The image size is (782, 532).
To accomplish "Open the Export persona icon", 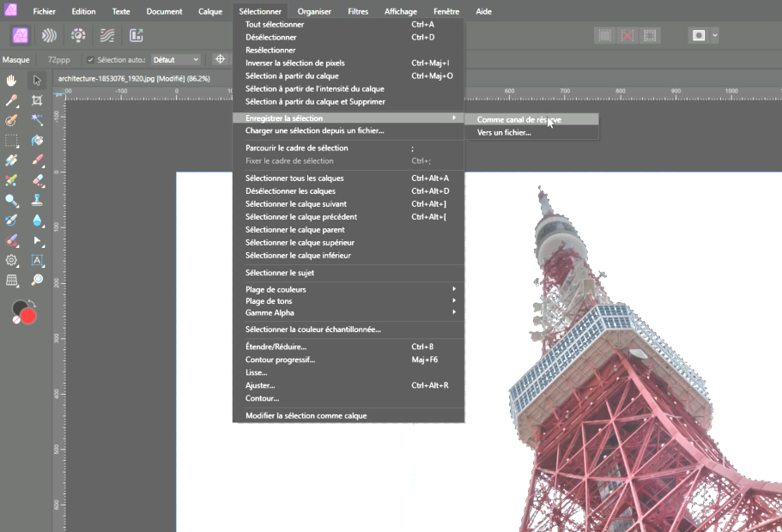I will click(136, 35).
